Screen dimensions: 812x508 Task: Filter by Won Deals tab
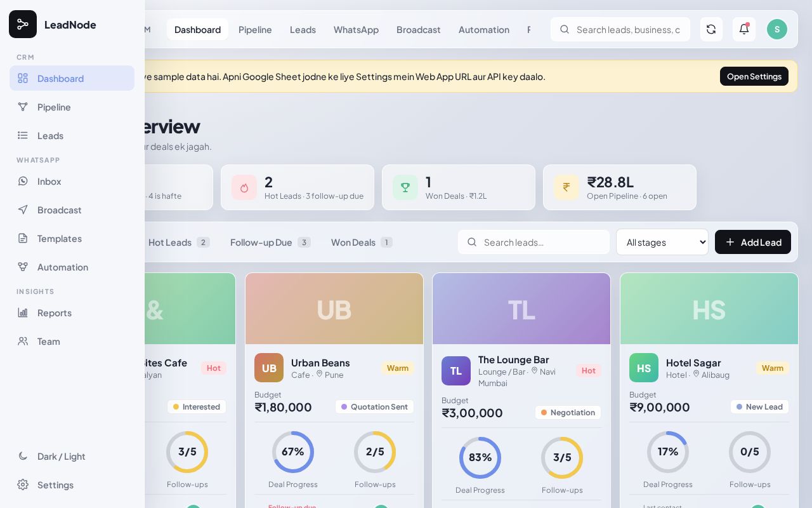coord(362,242)
